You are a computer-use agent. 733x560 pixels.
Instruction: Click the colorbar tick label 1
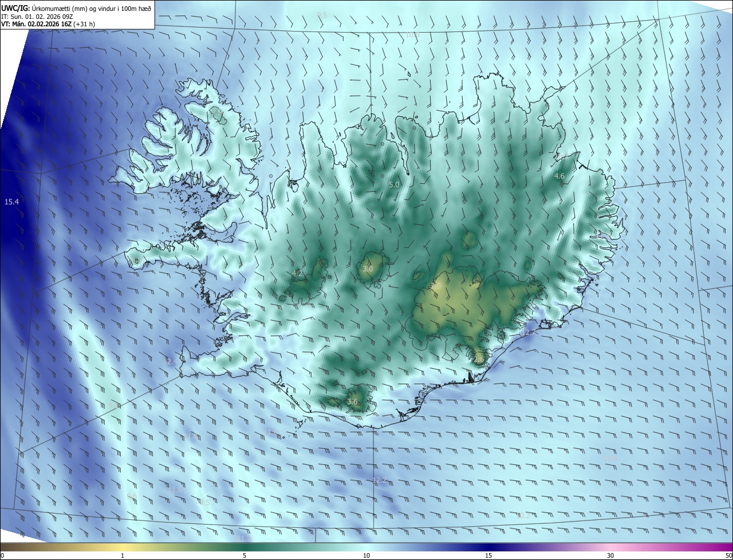pos(123,555)
